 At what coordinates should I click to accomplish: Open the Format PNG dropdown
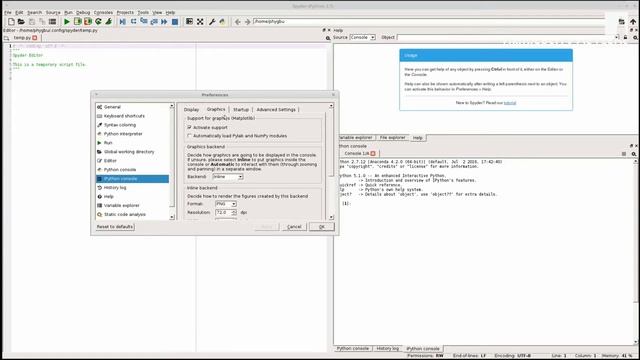point(226,204)
